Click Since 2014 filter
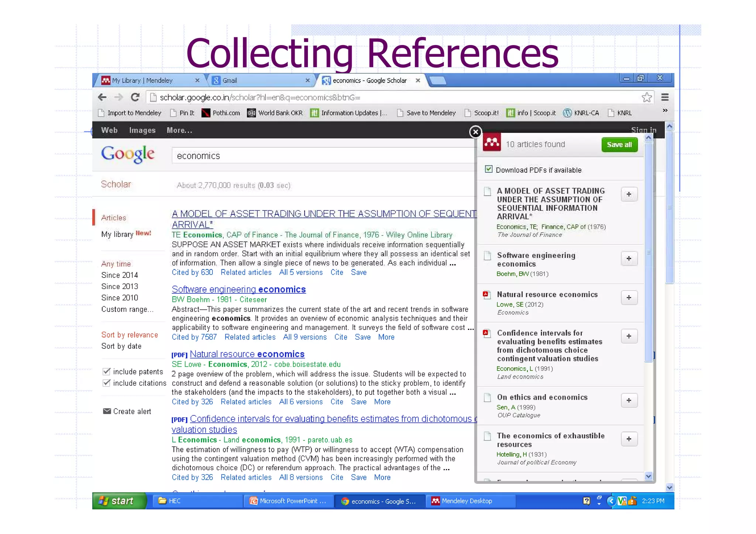This screenshot has height=534, width=756. coord(120,275)
